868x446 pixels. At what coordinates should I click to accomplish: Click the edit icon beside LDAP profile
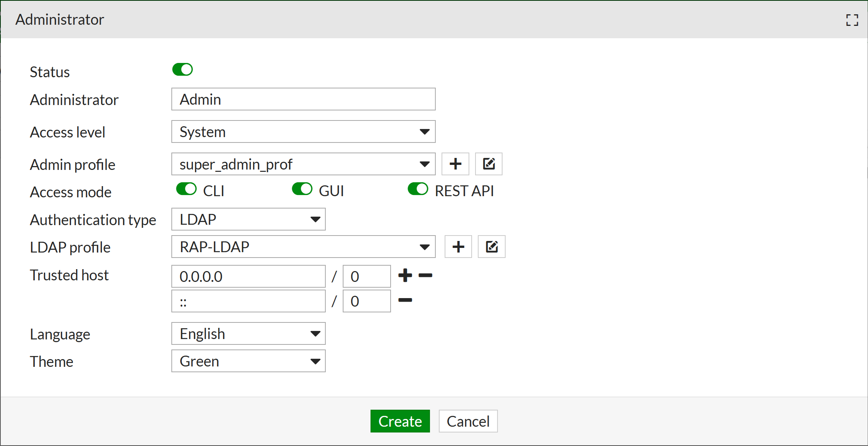click(491, 247)
